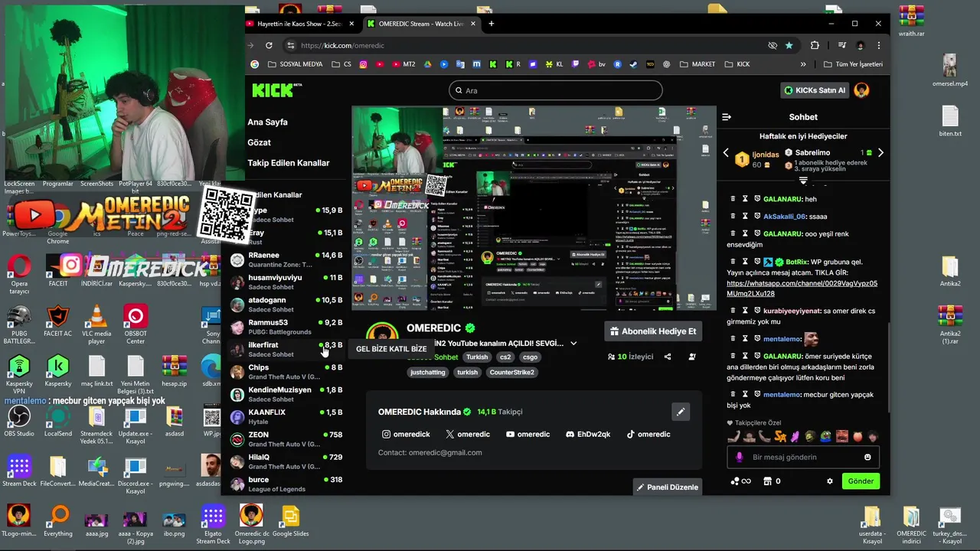Open the omeredic TikTok link
980x551 pixels.
click(x=648, y=434)
